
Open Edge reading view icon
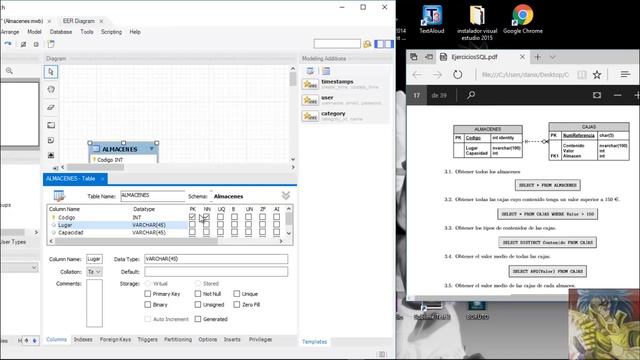point(582,74)
